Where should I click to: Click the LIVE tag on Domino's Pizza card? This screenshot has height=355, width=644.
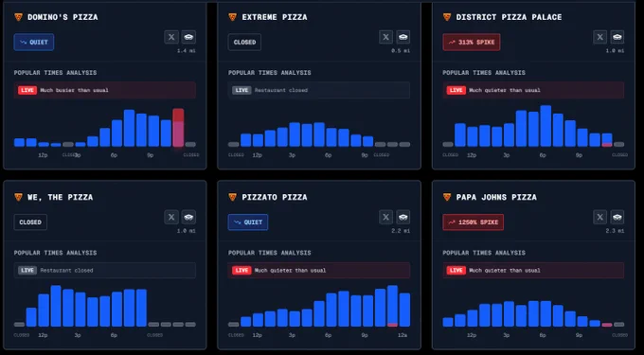27,90
